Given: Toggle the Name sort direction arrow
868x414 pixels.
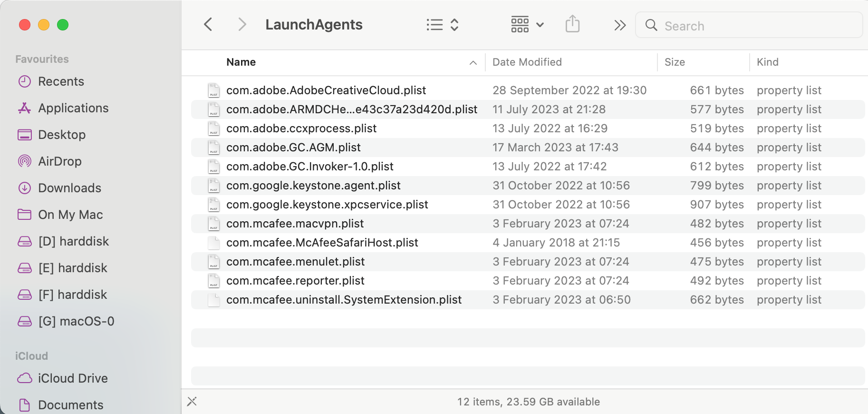Looking at the screenshot, I should pos(473,63).
